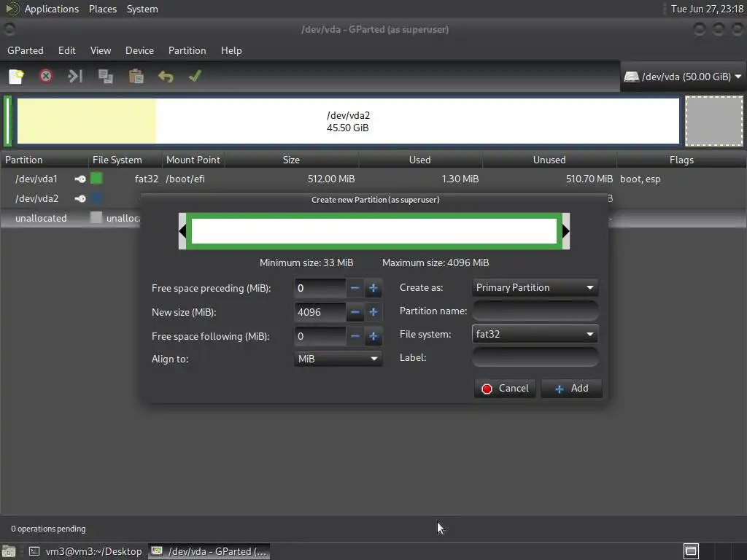Click the green fat32 color square
Image resolution: width=747 pixels, height=560 pixels.
(96, 179)
